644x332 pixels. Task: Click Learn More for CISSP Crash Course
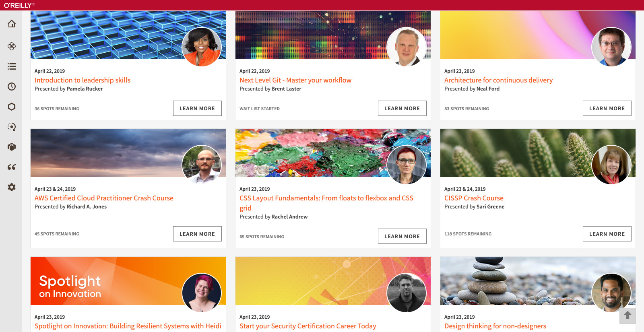click(607, 234)
